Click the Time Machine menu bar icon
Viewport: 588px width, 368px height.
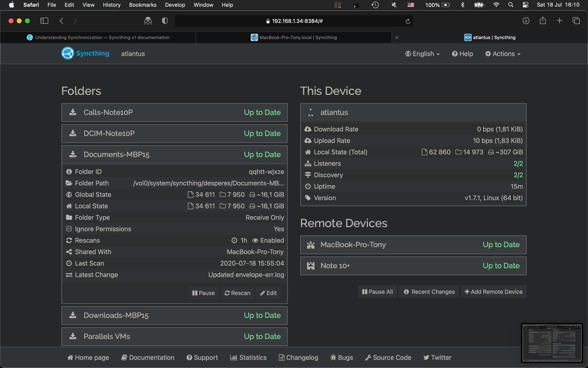[375, 5]
